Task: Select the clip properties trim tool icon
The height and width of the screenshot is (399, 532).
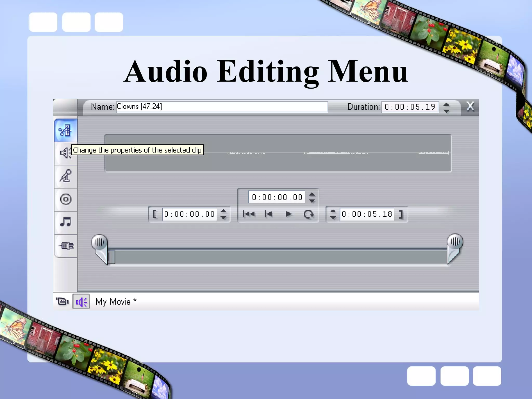Action: coord(65,130)
